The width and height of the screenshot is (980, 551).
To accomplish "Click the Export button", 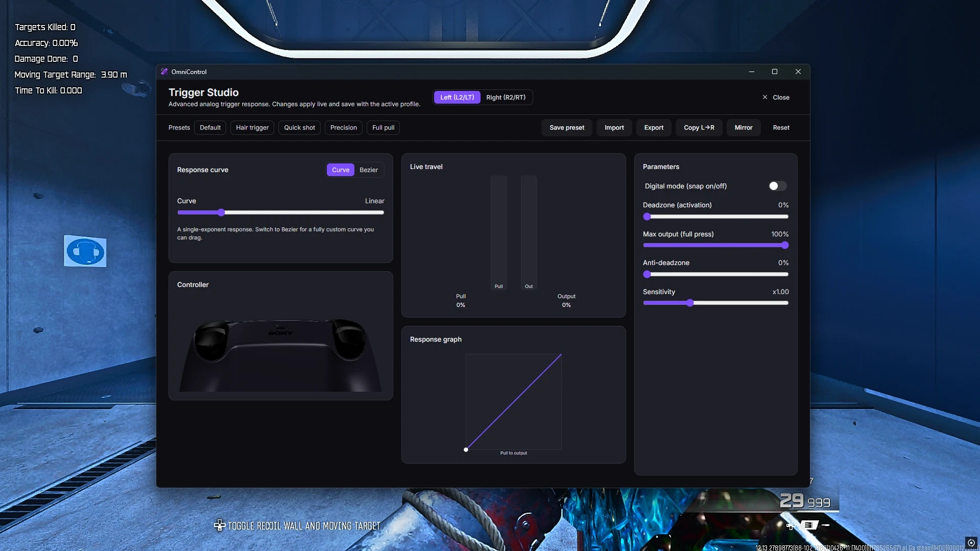I will pyautogui.click(x=654, y=128).
